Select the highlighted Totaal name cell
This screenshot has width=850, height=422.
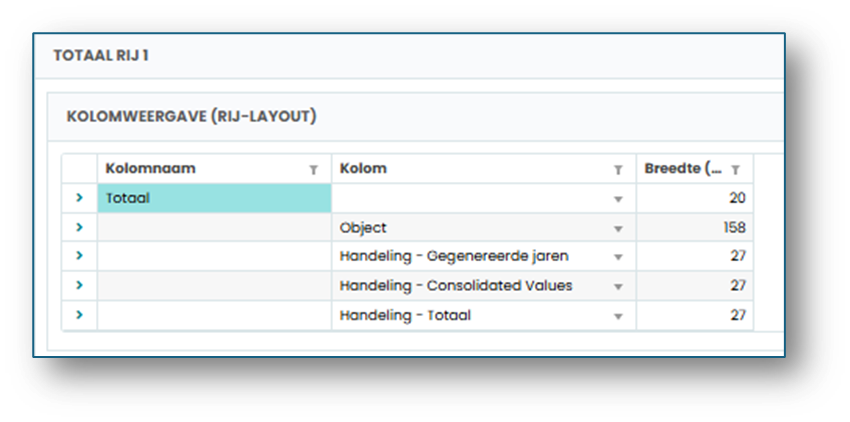tap(215, 198)
